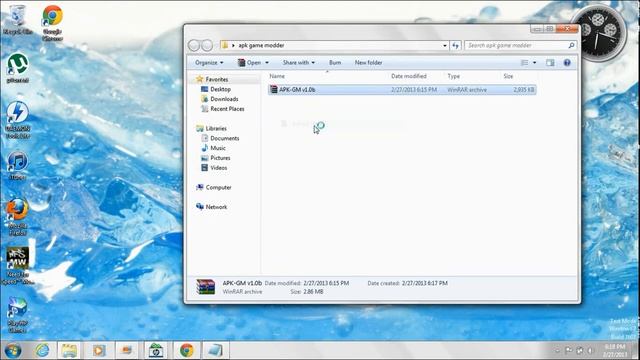Select Libraries in the navigation pane
Screen dimensions: 640x360
click(216, 128)
